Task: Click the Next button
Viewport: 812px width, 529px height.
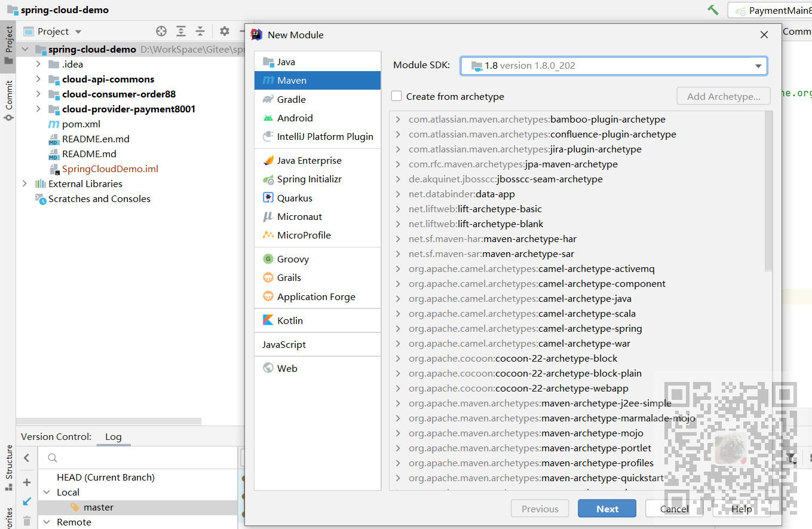Action: coord(607,509)
